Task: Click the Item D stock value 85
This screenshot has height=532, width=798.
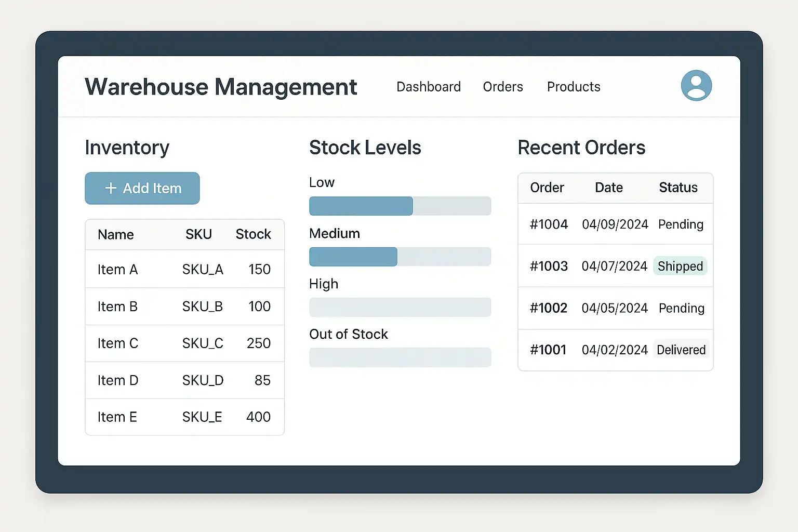Action: pos(262,380)
